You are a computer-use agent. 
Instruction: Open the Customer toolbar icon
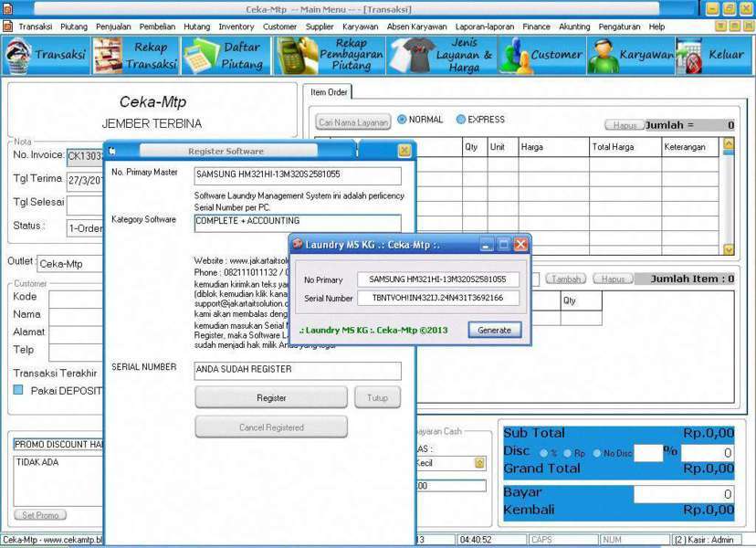(x=541, y=56)
